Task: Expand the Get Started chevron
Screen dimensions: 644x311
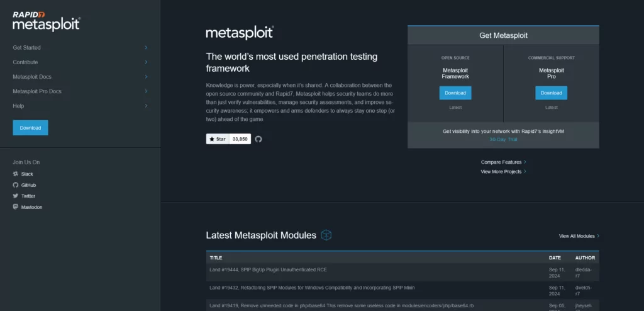Action: coord(146,48)
